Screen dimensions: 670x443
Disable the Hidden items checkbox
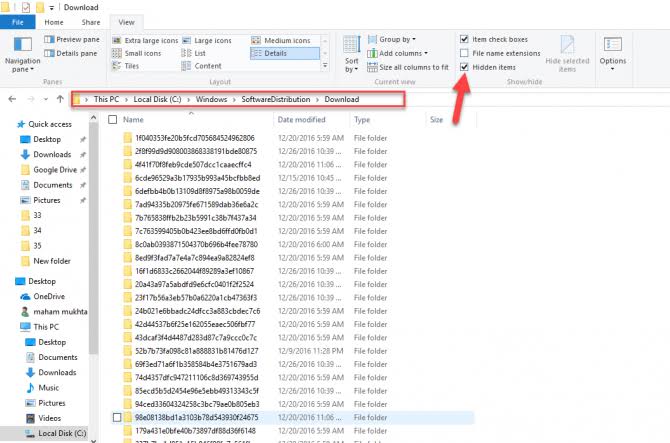coord(464,67)
